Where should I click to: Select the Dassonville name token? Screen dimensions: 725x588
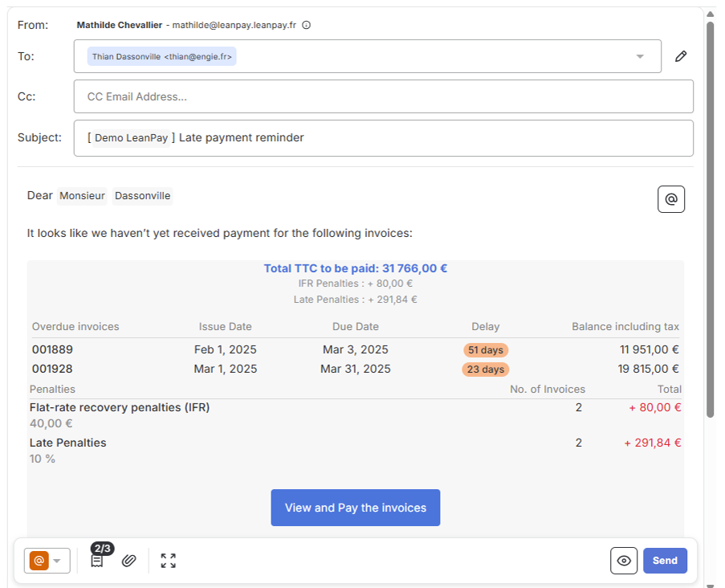tap(142, 195)
